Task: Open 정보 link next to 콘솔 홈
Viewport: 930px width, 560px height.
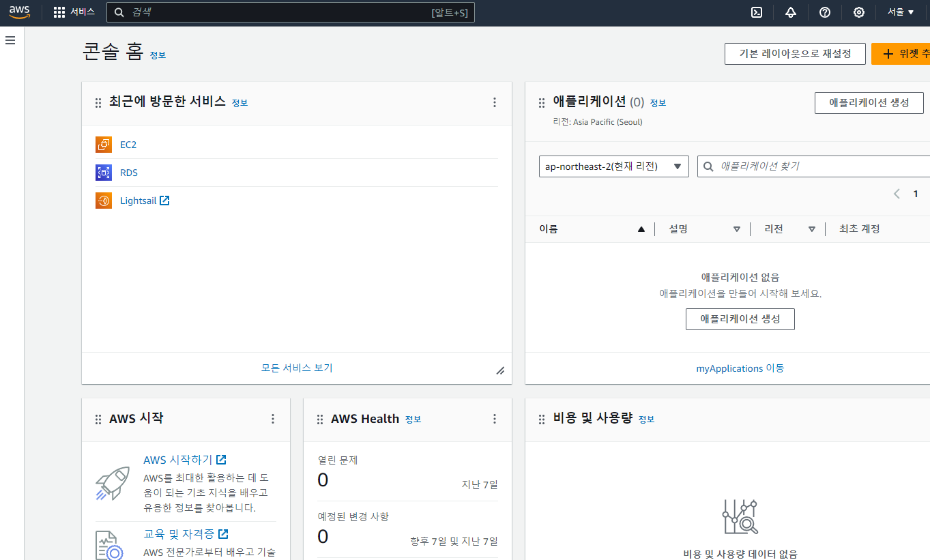Action: point(158,55)
